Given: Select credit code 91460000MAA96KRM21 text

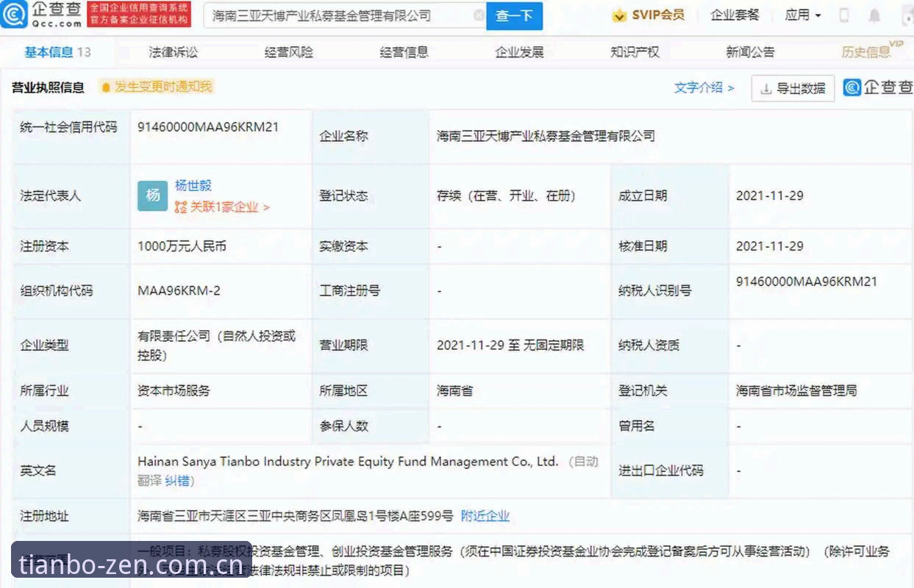Looking at the screenshot, I should pos(208,126).
